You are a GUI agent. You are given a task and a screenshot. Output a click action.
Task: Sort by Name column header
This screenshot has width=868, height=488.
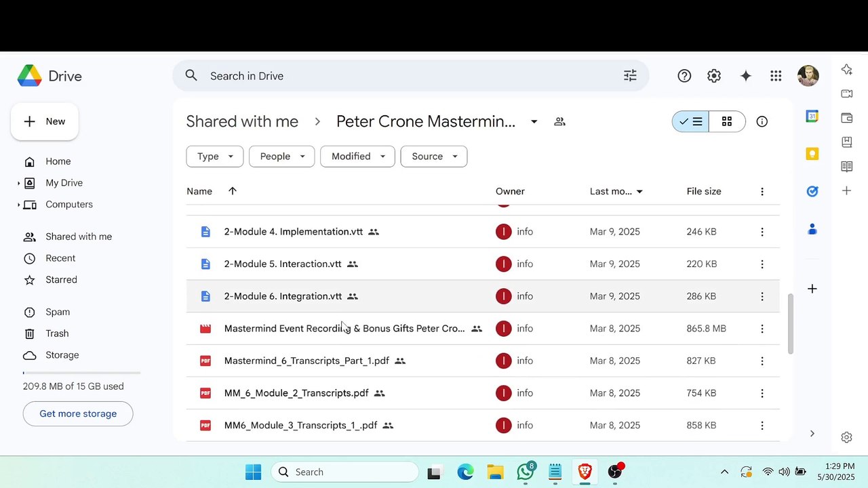coord(199,191)
